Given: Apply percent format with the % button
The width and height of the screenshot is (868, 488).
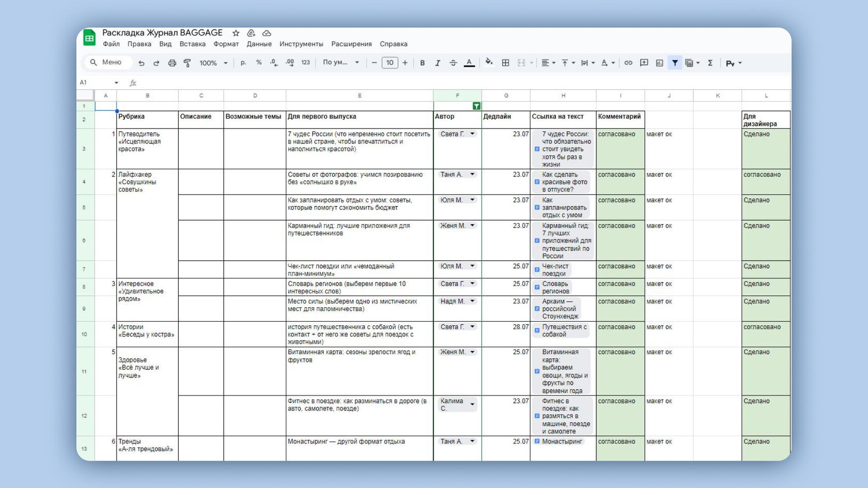Looking at the screenshot, I should [x=259, y=63].
